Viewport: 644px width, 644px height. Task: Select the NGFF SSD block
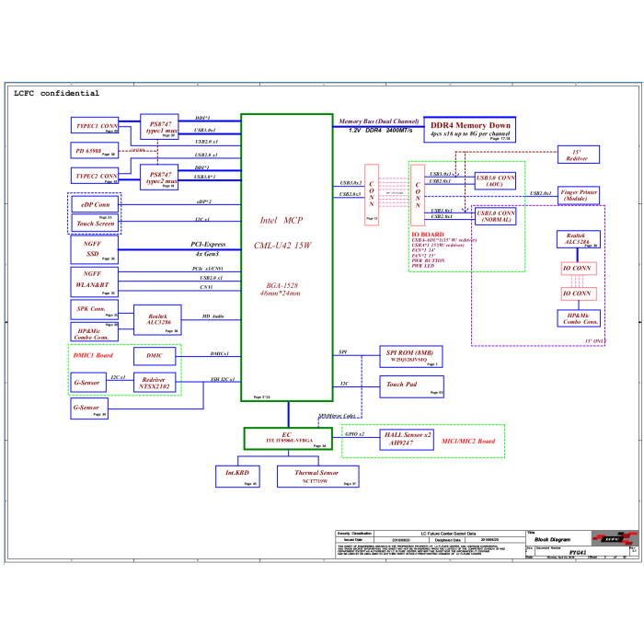pos(95,249)
